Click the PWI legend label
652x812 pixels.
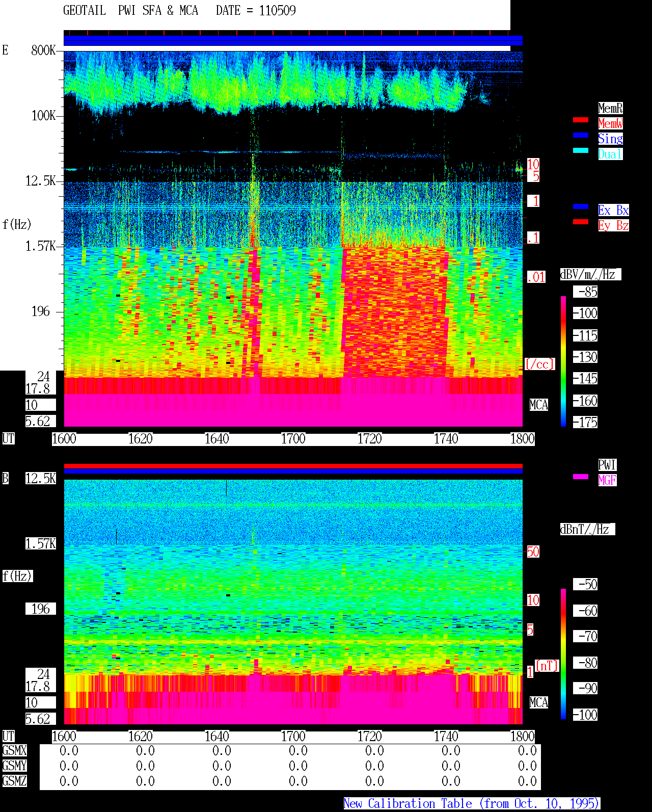pos(607,465)
